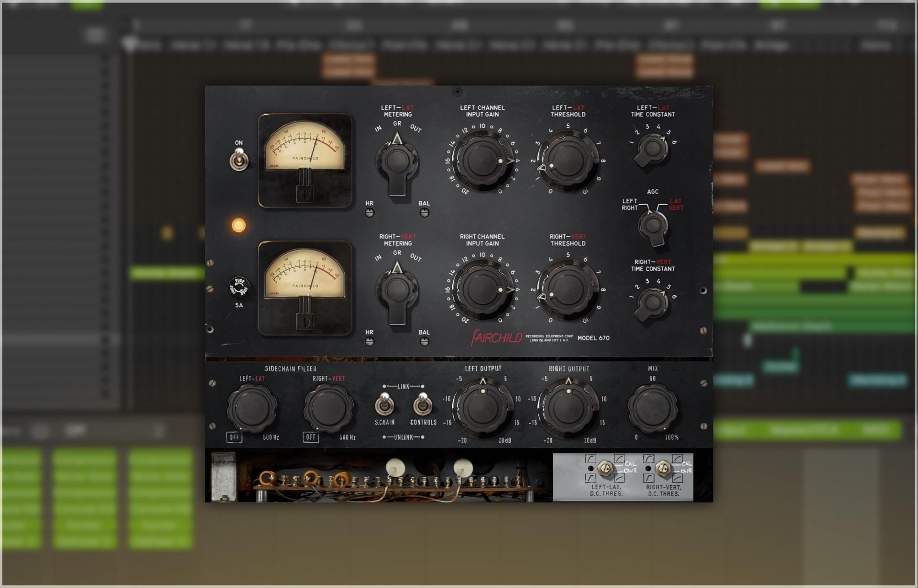Adjust the Right-Vert Threshold knob

tap(568, 290)
